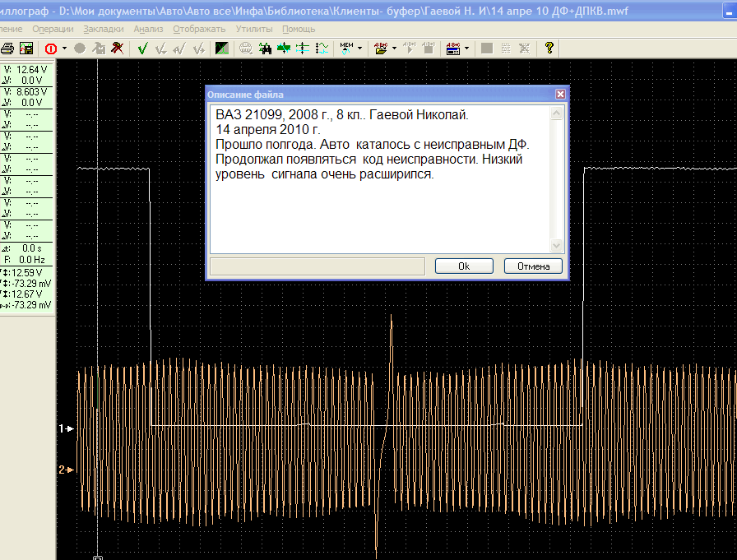Click the binoculars search icon
Image resolution: width=737 pixels, height=560 pixels.
(x=265, y=49)
